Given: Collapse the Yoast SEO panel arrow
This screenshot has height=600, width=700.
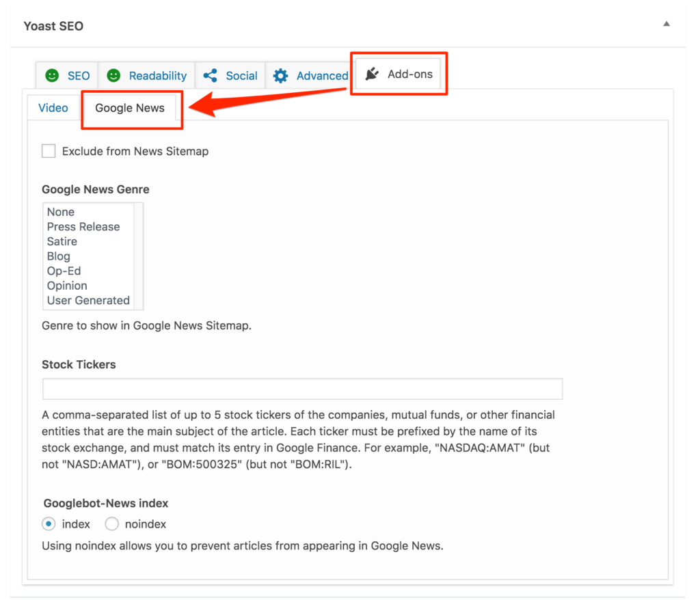Looking at the screenshot, I should 666,24.
